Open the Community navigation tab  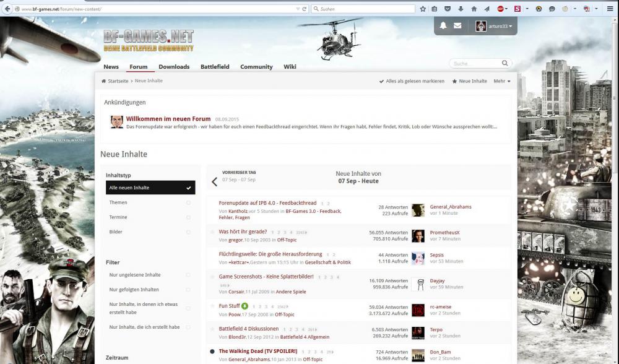pyautogui.click(x=256, y=67)
